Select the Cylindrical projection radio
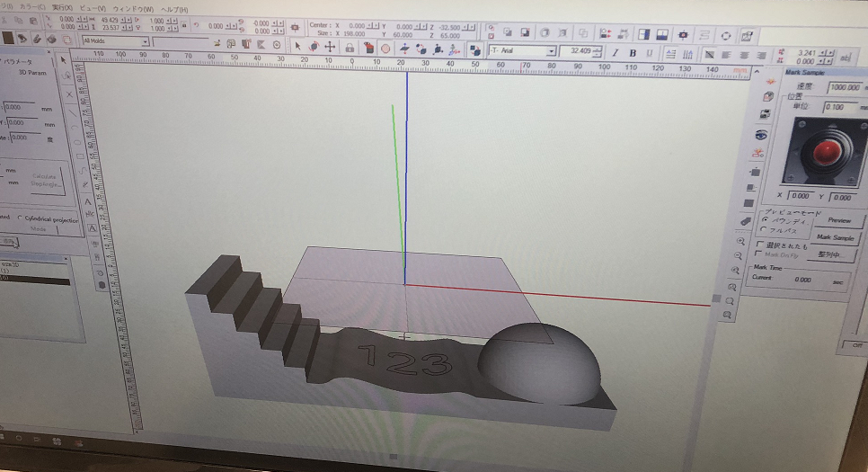 pyautogui.click(x=20, y=218)
